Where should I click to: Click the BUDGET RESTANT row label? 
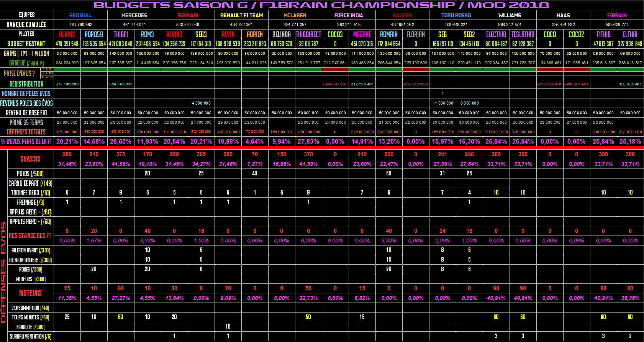pos(26,44)
